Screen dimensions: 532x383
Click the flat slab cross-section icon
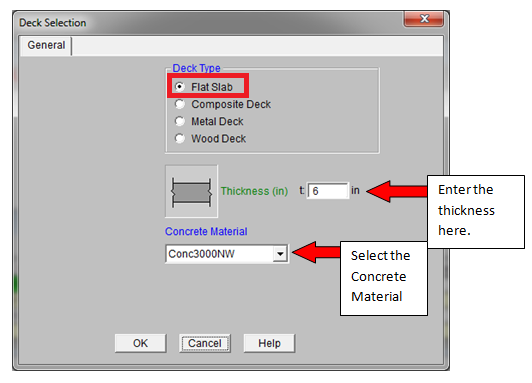[191, 191]
